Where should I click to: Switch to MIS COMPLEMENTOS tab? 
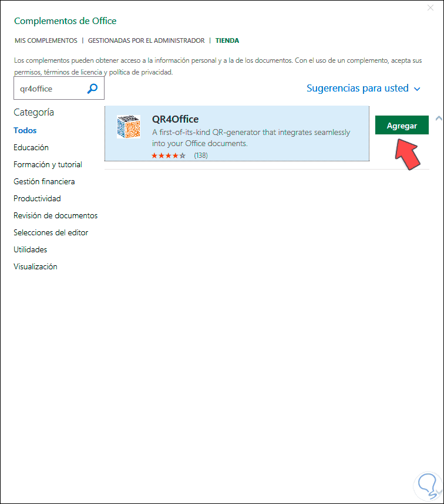click(x=46, y=40)
